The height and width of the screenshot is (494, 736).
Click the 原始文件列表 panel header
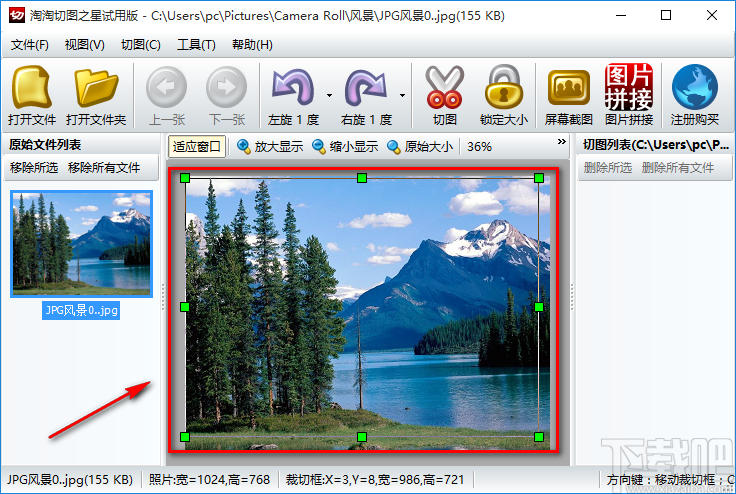click(45, 145)
